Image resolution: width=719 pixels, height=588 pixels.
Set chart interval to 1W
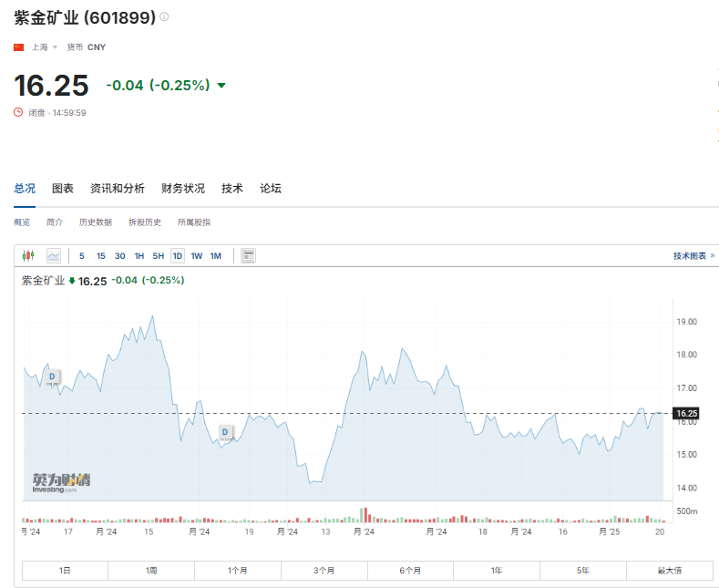tap(196, 256)
